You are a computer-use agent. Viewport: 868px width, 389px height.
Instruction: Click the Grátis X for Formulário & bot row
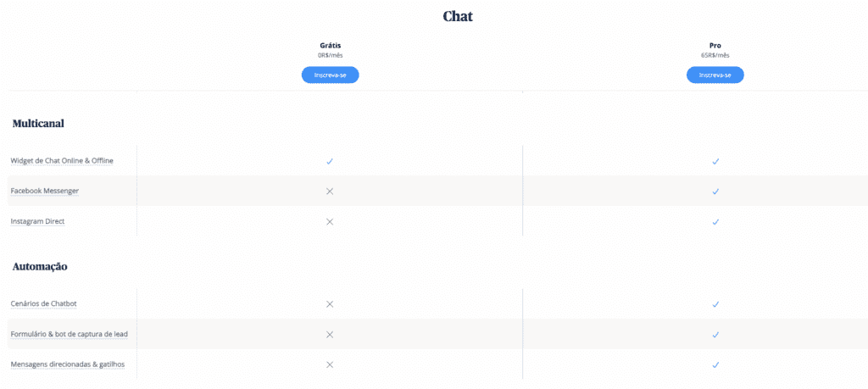pyautogui.click(x=330, y=334)
